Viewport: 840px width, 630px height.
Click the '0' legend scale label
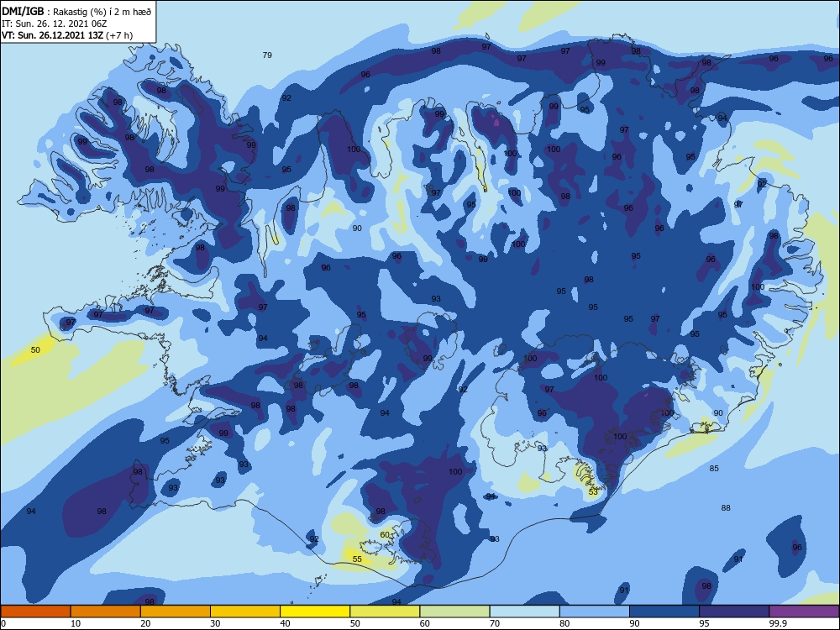pos(3,623)
